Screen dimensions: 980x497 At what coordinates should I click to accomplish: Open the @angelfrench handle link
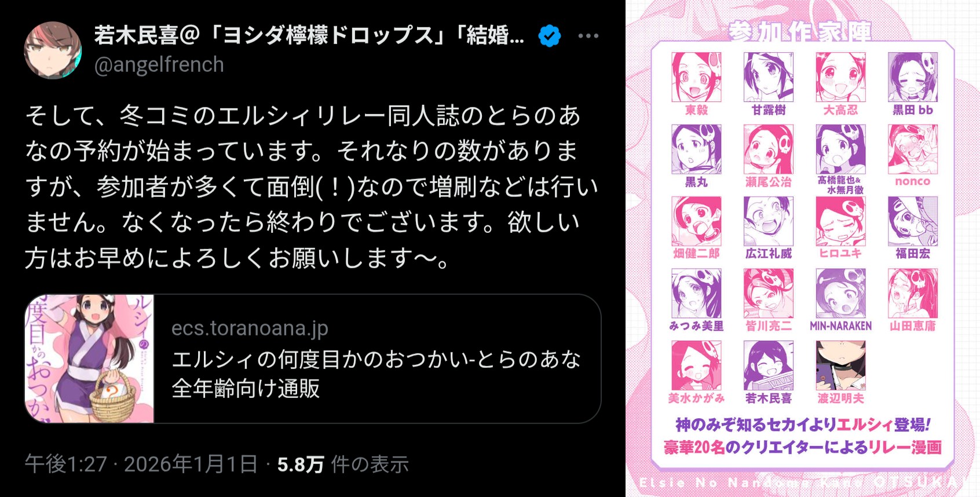159,64
